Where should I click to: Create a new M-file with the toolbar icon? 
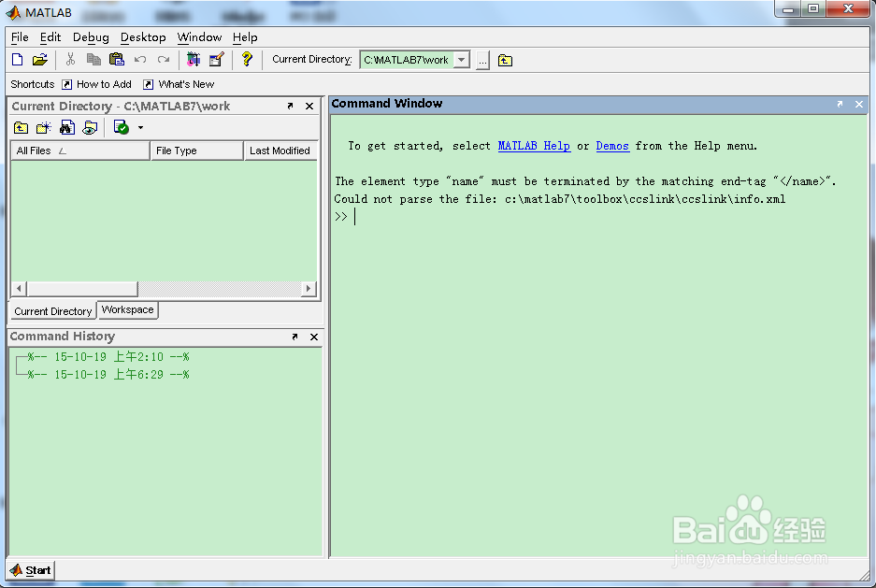pyautogui.click(x=18, y=59)
